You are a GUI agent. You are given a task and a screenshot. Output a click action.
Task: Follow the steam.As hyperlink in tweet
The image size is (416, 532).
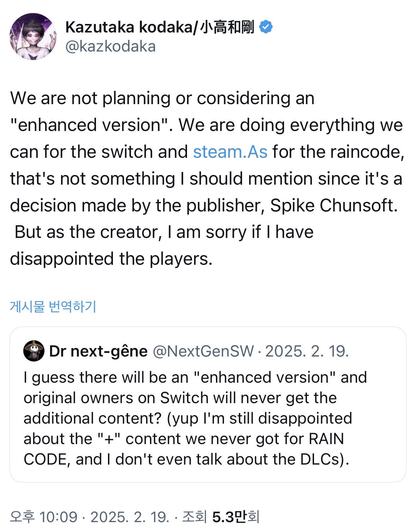point(230,152)
